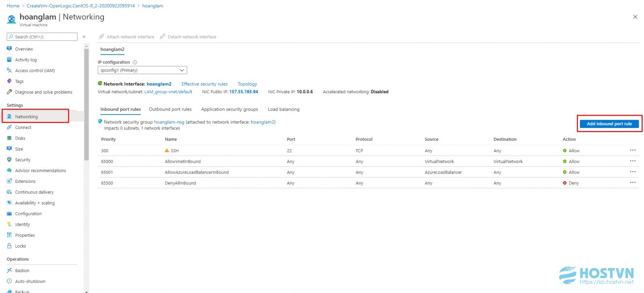Collapse the sidebar with the double-chevron

pos(84,37)
